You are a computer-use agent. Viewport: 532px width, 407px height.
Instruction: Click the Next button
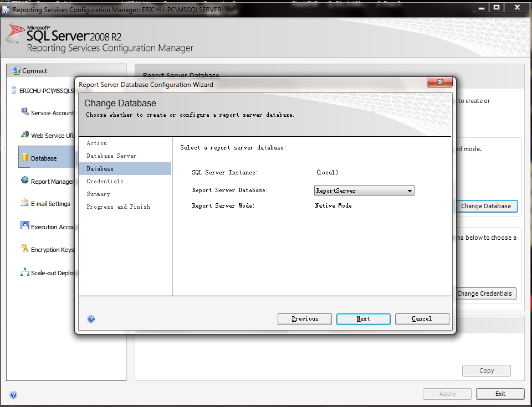click(x=364, y=319)
